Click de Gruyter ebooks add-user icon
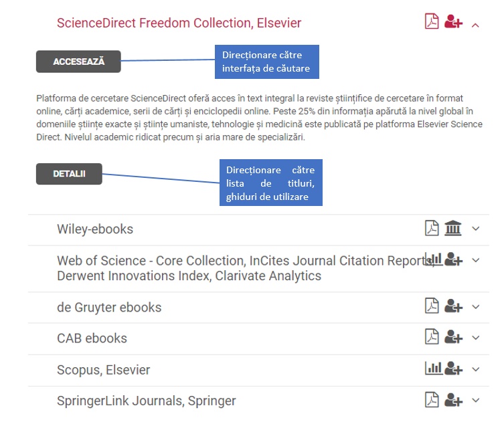This screenshot has width=504, height=422. click(x=453, y=306)
